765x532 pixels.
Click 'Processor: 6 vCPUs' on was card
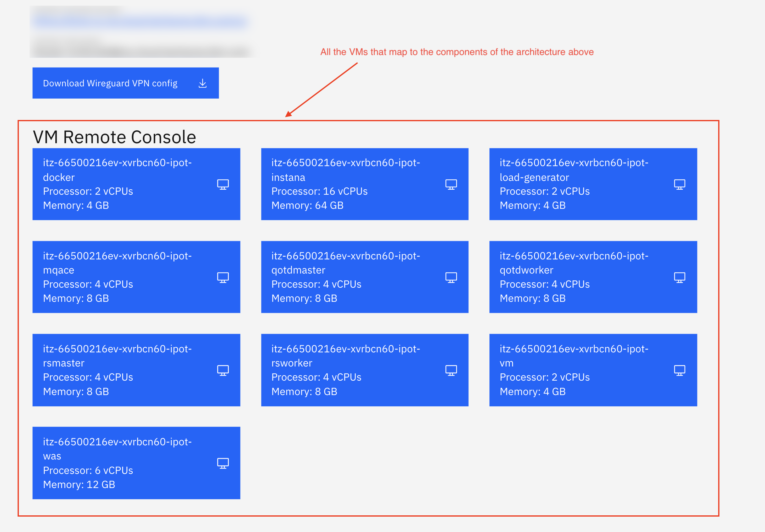coord(88,470)
